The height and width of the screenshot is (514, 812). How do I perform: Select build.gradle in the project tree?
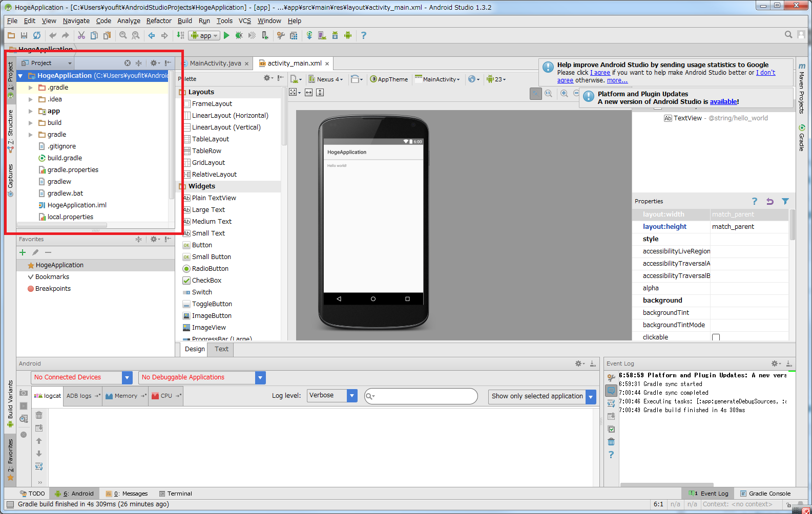(65, 158)
